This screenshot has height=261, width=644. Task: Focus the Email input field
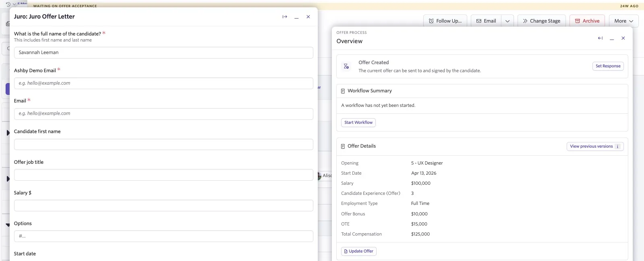coord(164,114)
